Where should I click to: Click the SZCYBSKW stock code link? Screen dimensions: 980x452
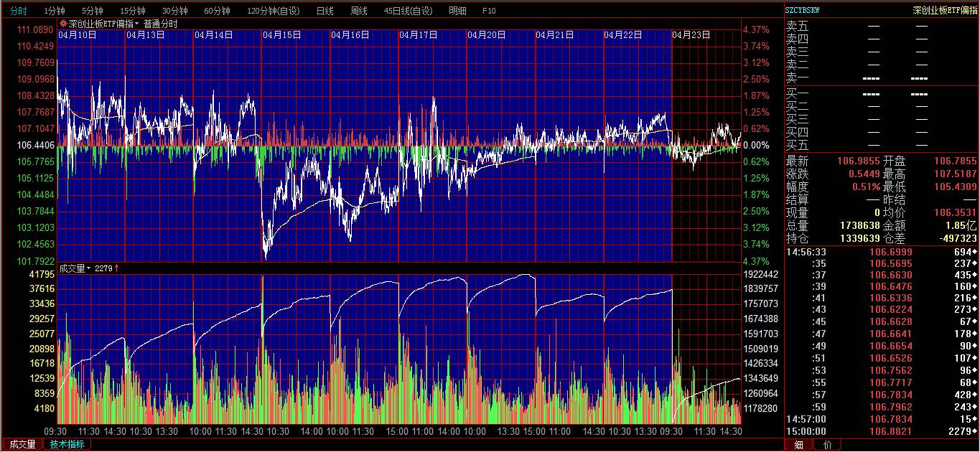click(x=803, y=11)
